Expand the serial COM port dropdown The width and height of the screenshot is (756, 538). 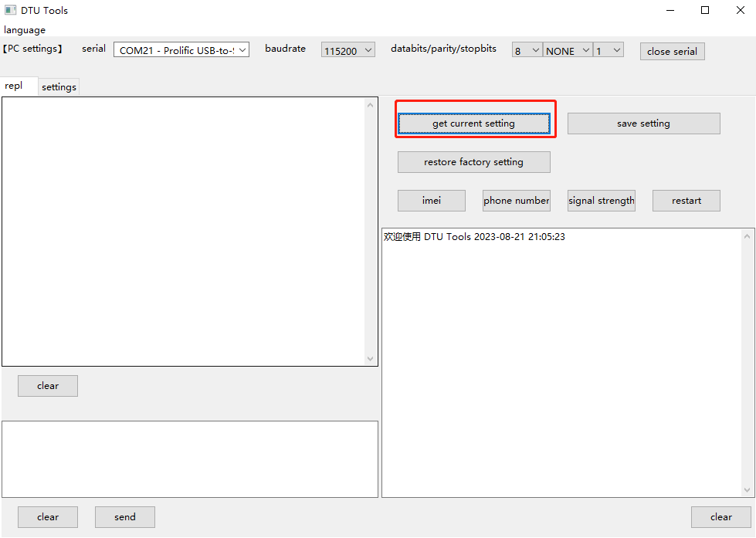click(x=181, y=50)
